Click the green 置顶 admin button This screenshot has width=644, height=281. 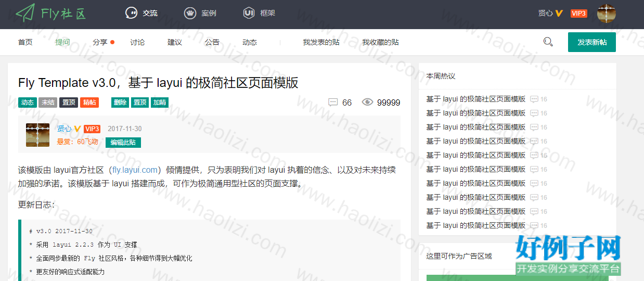(140, 103)
